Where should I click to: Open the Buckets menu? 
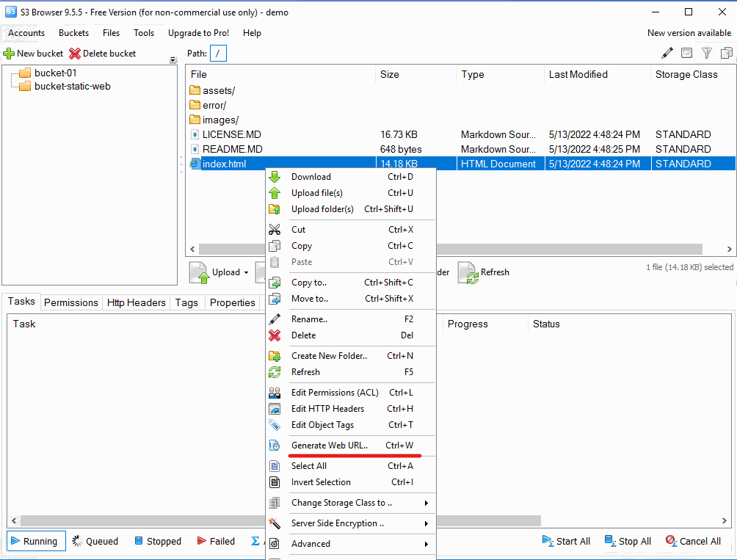pos(74,33)
